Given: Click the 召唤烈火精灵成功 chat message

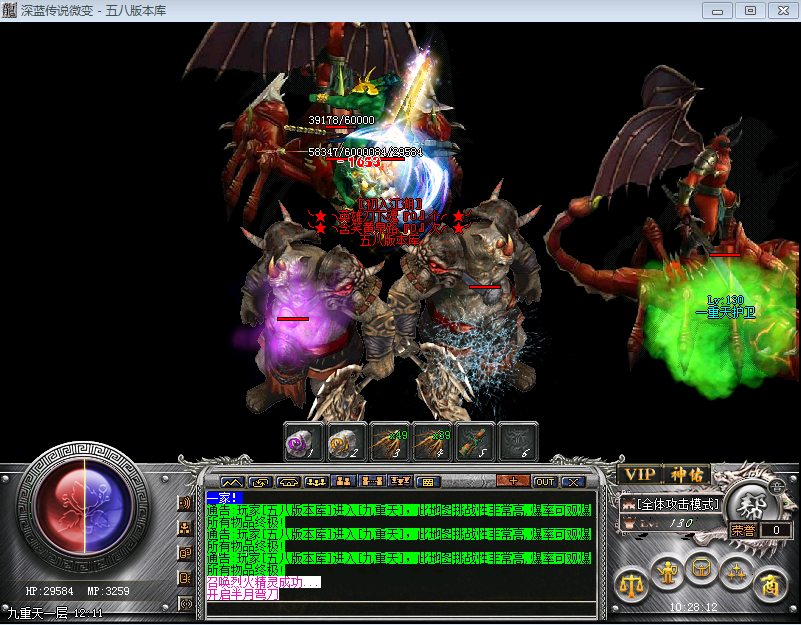Looking at the screenshot, I should click(263, 582).
